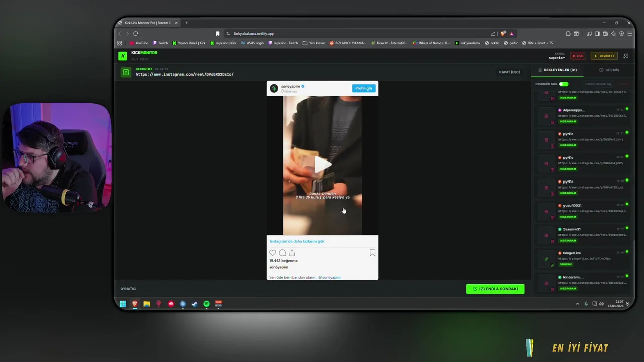Go back in browser

tap(120, 34)
